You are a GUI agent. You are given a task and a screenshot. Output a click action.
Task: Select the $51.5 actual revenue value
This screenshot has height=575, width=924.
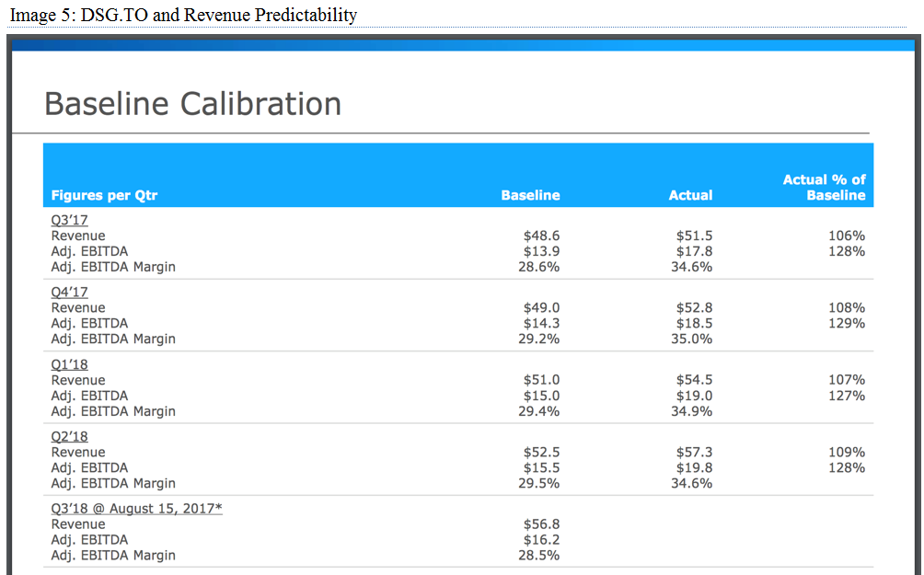(694, 236)
